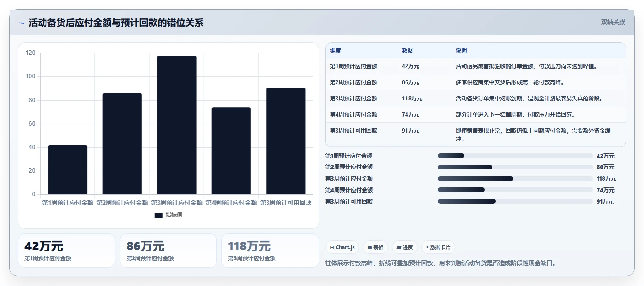Select the 进度 chip
The image size is (644, 286).
pos(405,247)
